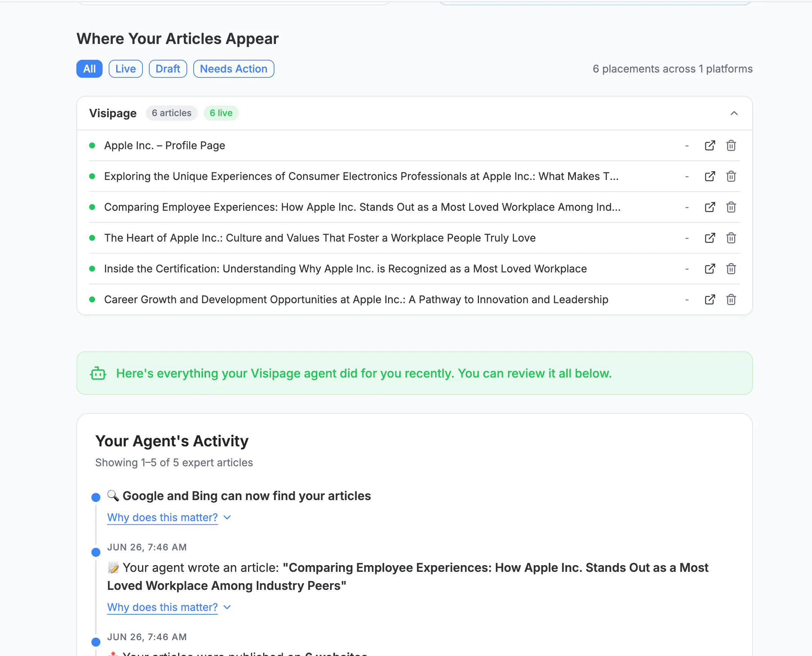This screenshot has height=656, width=812.
Task: Open Inside the Certification article externally
Action: [x=710, y=269]
